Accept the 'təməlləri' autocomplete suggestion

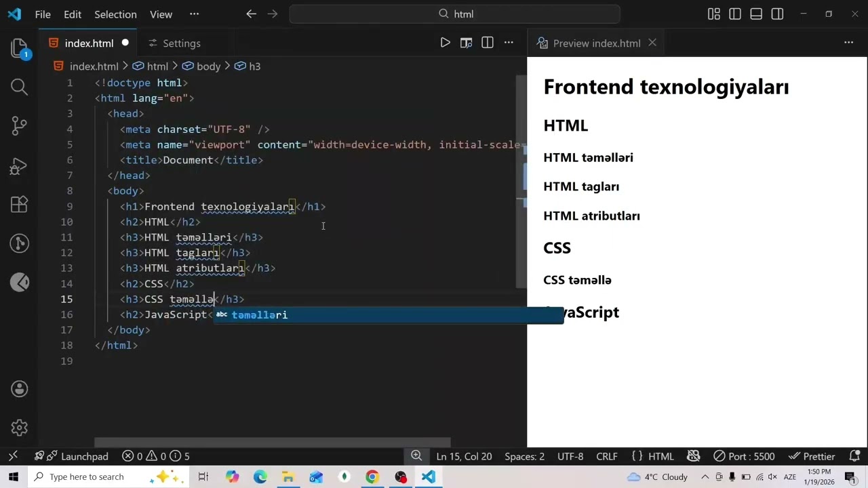pos(389,314)
